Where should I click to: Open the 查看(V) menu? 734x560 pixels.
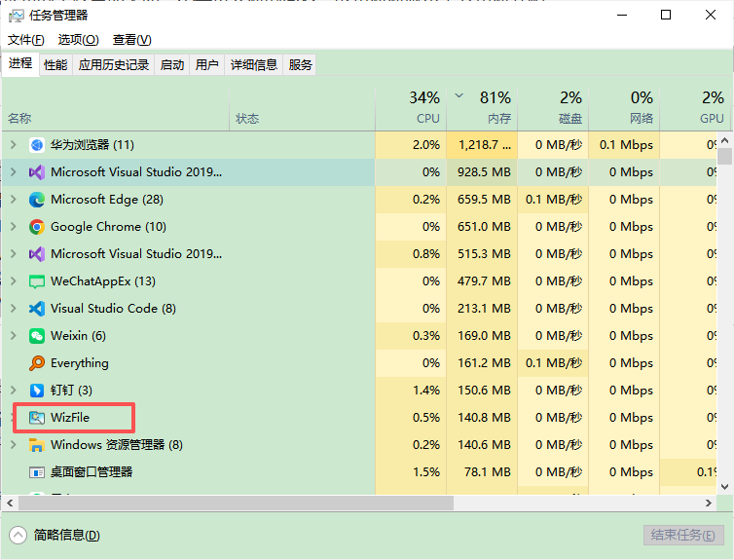pyautogui.click(x=132, y=40)
